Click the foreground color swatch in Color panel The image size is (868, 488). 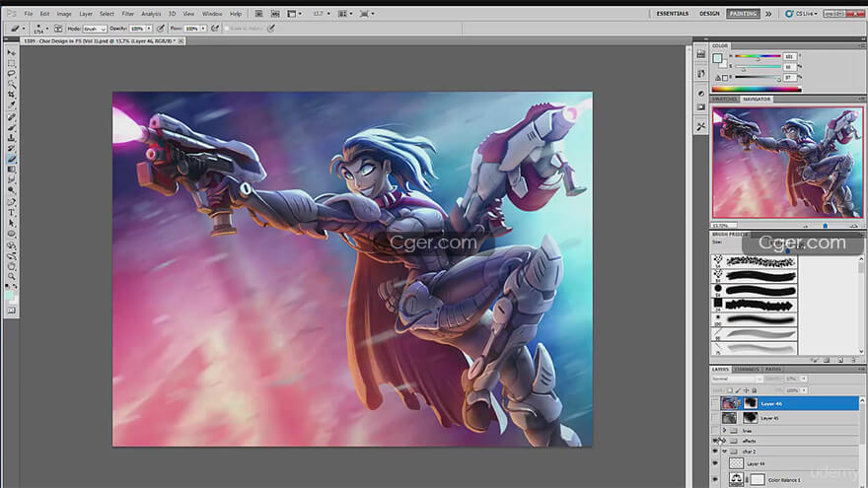717,58
